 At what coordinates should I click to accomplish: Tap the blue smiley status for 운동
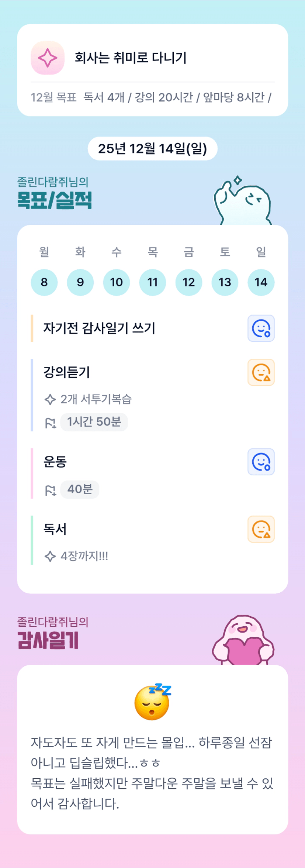tap(261, 462)
